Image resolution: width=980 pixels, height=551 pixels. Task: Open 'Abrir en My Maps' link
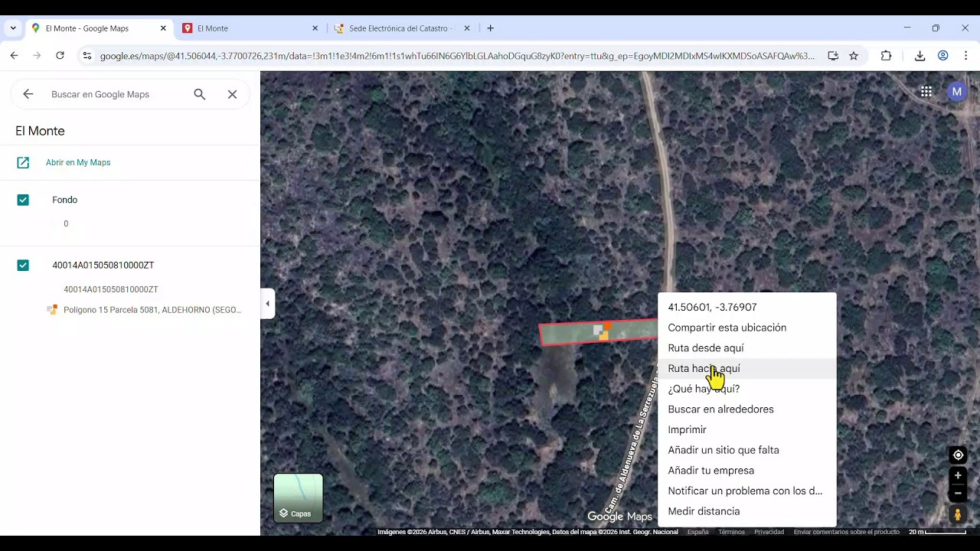click(x=78, y=162)
